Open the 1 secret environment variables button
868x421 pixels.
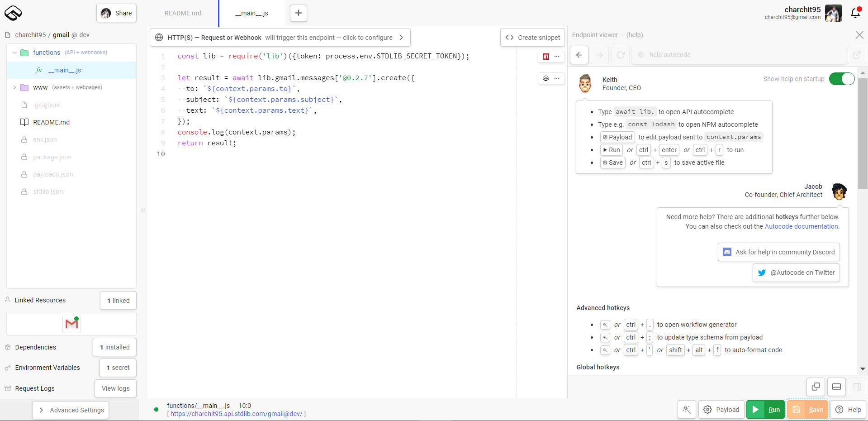coord(118,368)
